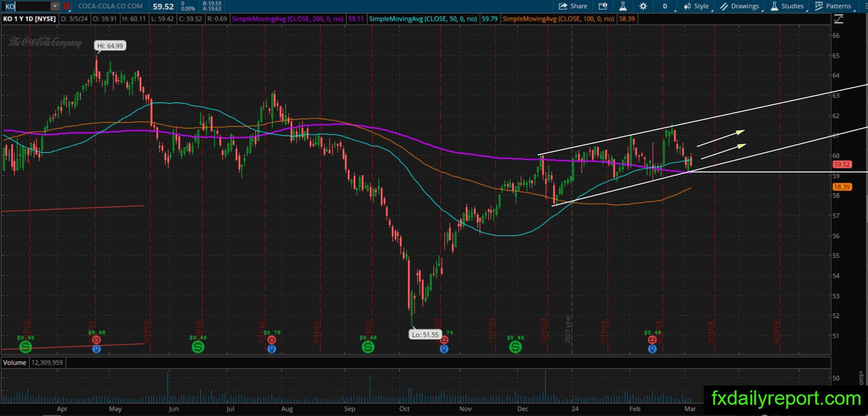Click the chart scale icon below Patterns
Screen dimensions: 868x416
(x=838, y=19)
